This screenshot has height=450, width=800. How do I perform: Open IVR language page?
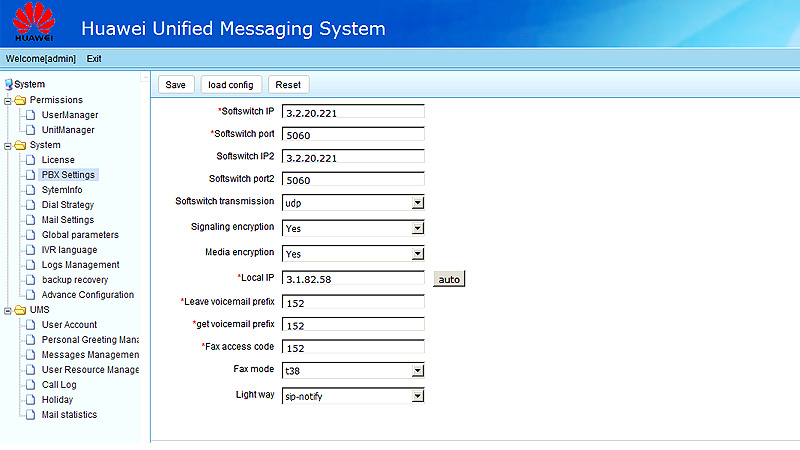(69, 250)
